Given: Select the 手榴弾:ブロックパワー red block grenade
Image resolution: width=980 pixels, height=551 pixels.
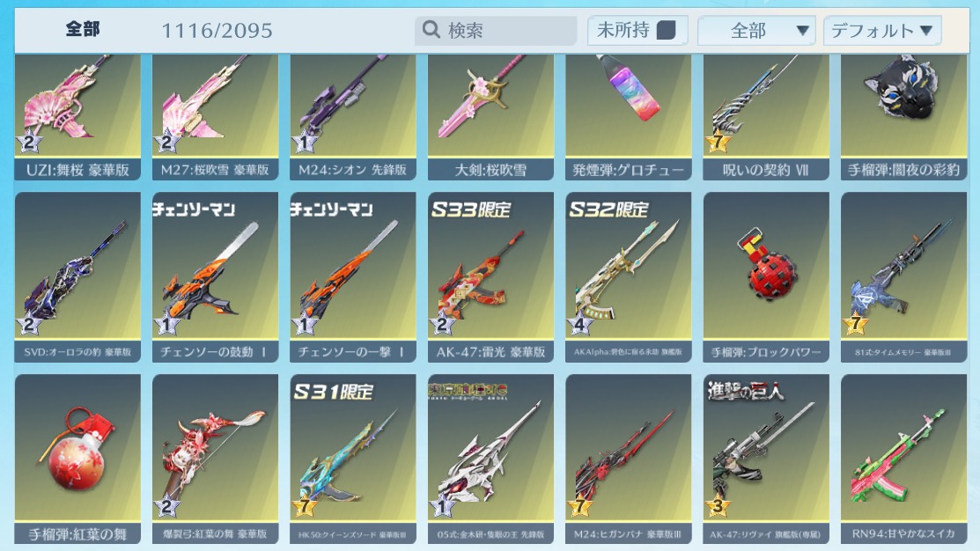Looking at the screenshot, I should point(766,277).
